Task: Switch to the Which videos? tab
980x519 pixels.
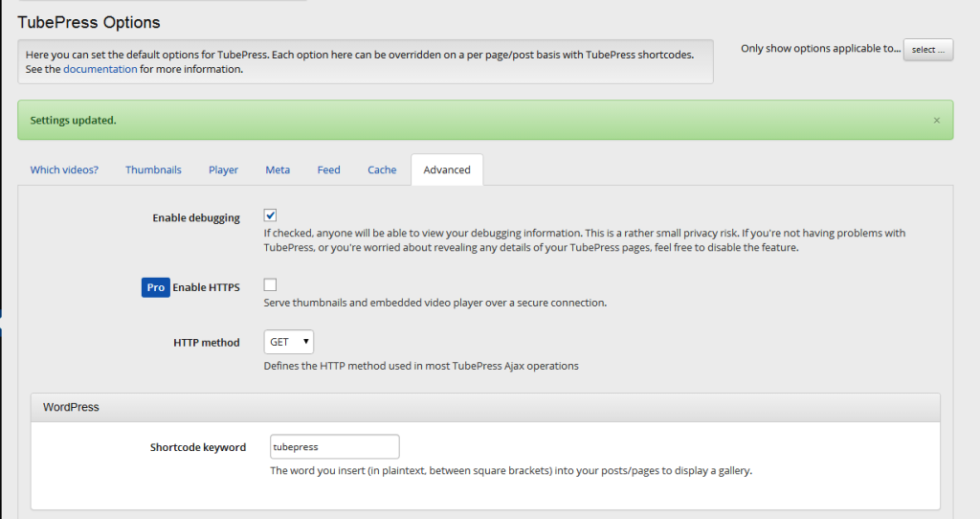Action: coord(64,170)
